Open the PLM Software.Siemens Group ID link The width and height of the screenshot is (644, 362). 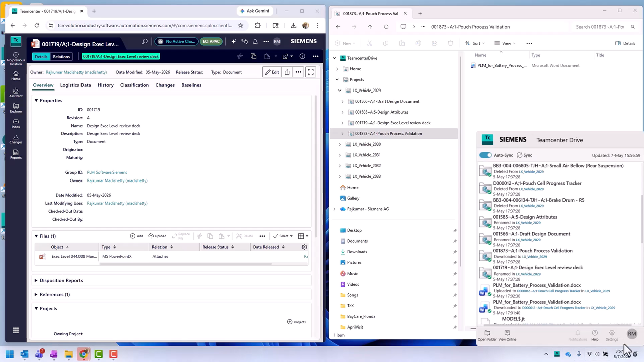coord(107,172)
